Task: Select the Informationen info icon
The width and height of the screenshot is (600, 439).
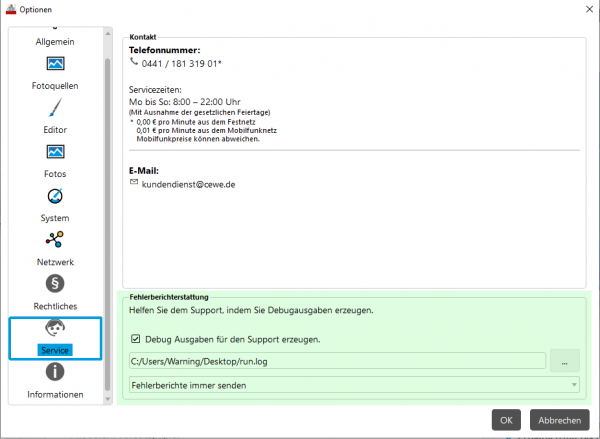Action: click(x=55, y=372)
